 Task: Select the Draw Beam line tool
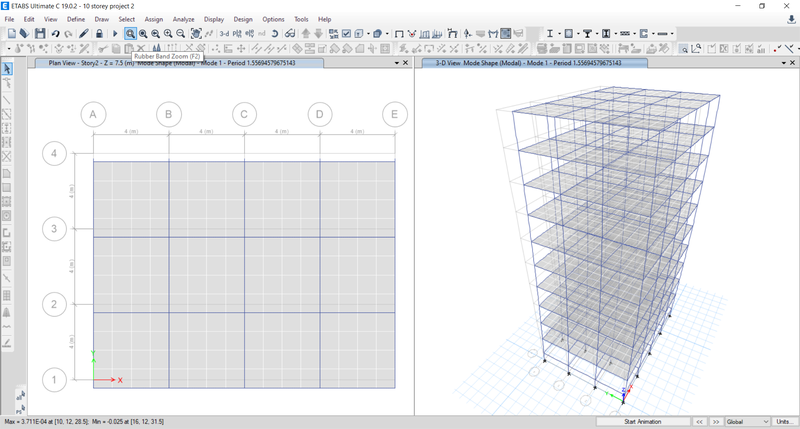click(x=7, y=100)
